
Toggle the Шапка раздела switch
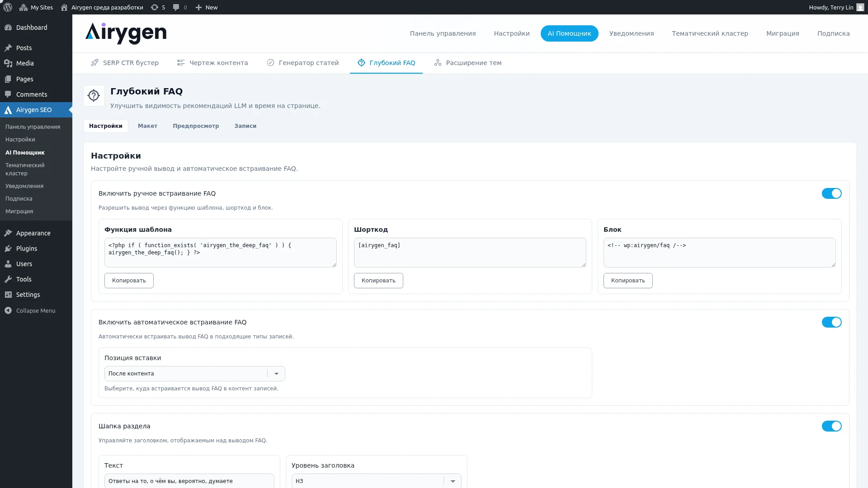point(831,426)
